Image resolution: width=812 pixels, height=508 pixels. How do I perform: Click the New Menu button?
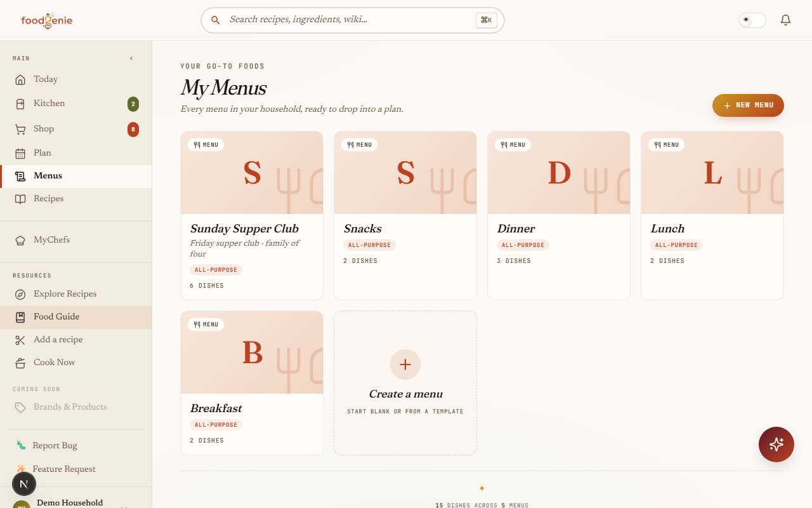[x=748, y=105]
